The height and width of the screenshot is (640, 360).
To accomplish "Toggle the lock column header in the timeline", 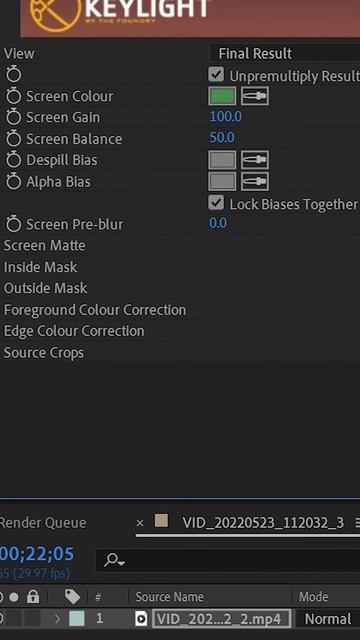I will coord(33,597).
